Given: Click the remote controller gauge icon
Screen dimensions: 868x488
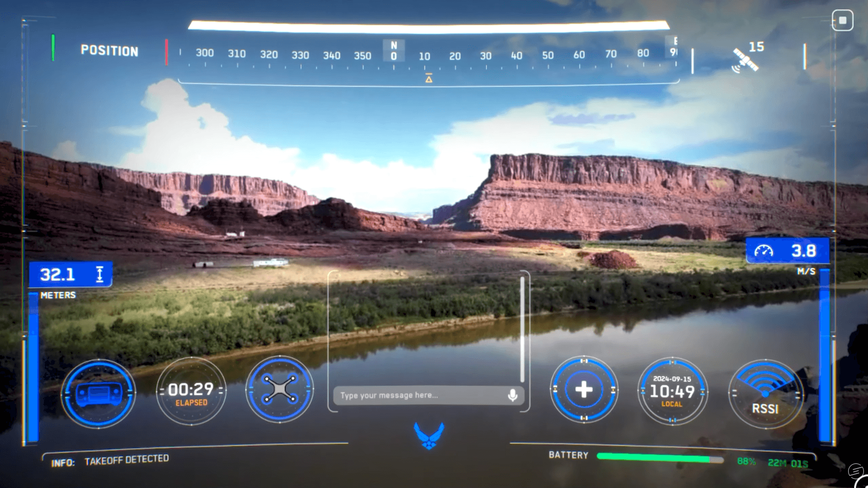Looking at the screenshot, I should 98,393.
